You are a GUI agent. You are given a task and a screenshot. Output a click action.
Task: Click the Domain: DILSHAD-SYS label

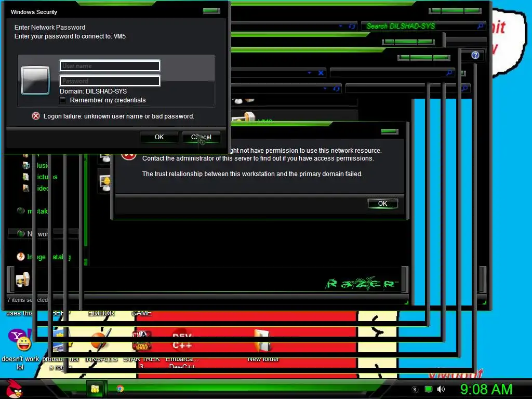pos(94,91)
